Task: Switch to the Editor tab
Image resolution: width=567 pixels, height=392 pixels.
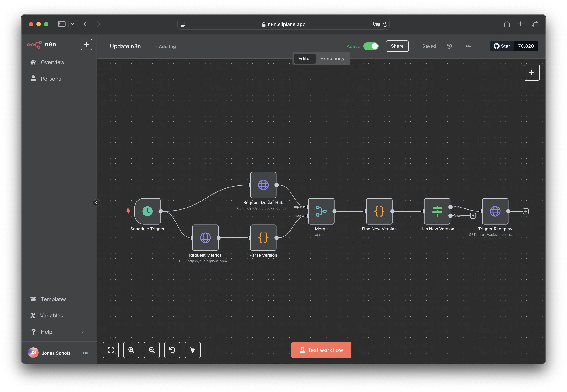Action: coord(305,58)
